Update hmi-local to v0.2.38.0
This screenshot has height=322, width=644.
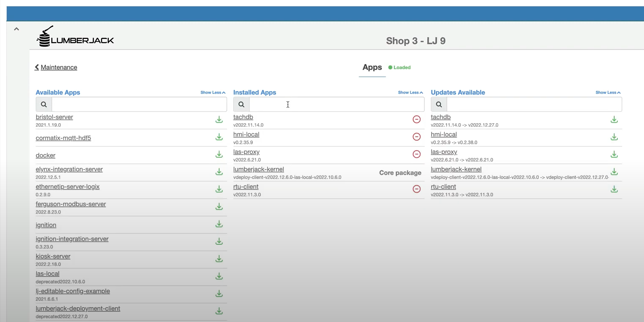[x=614, y=137]
